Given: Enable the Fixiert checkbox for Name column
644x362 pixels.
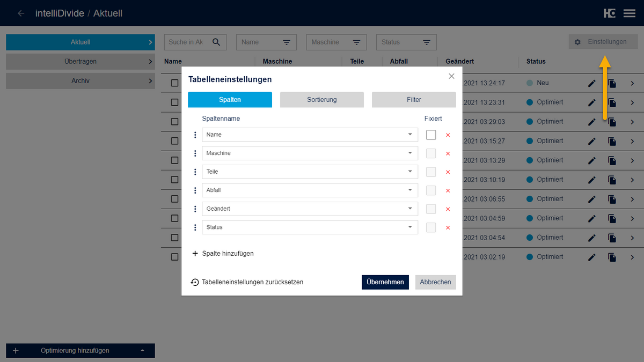Looking at the screenshot, I should [431, 135].
